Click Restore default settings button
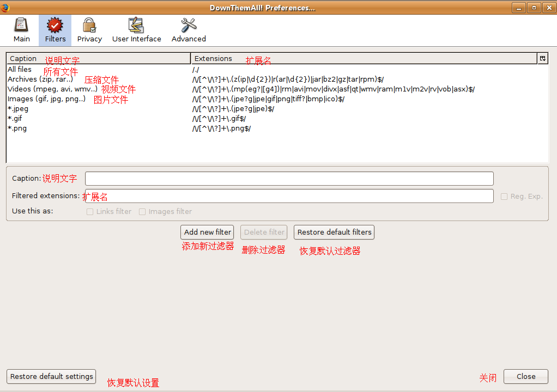Screen dimensions: 557x392 52,376
